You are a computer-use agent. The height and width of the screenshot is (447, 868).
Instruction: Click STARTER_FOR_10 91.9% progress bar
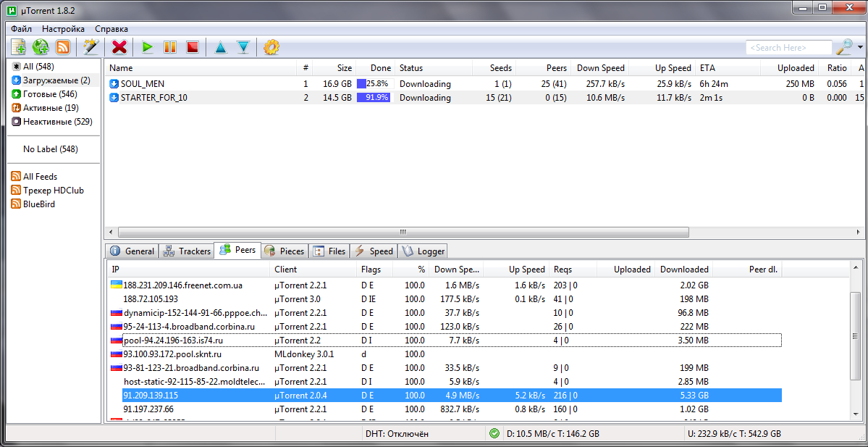point(375,98)
